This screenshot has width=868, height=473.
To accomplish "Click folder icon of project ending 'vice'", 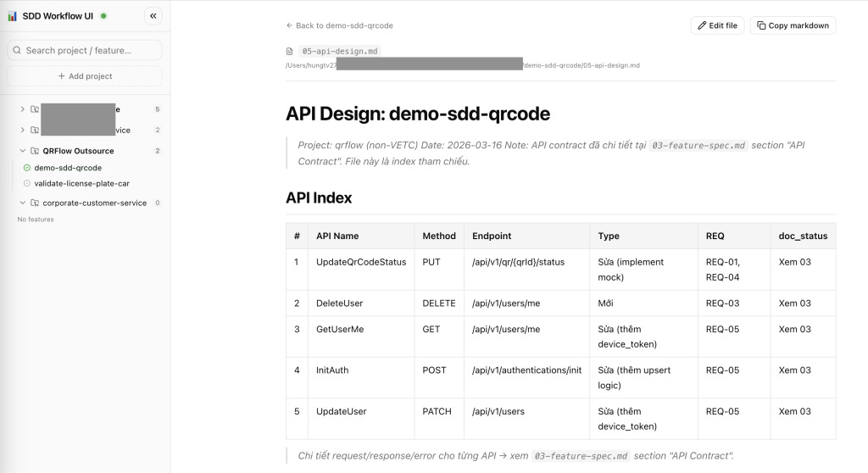I will click(x=35, y=131).
